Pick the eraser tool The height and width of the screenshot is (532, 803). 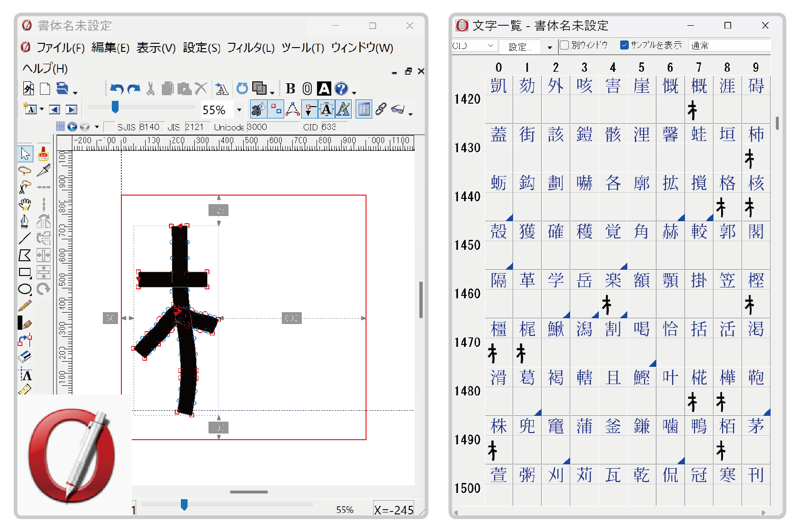tap(25, 356)
